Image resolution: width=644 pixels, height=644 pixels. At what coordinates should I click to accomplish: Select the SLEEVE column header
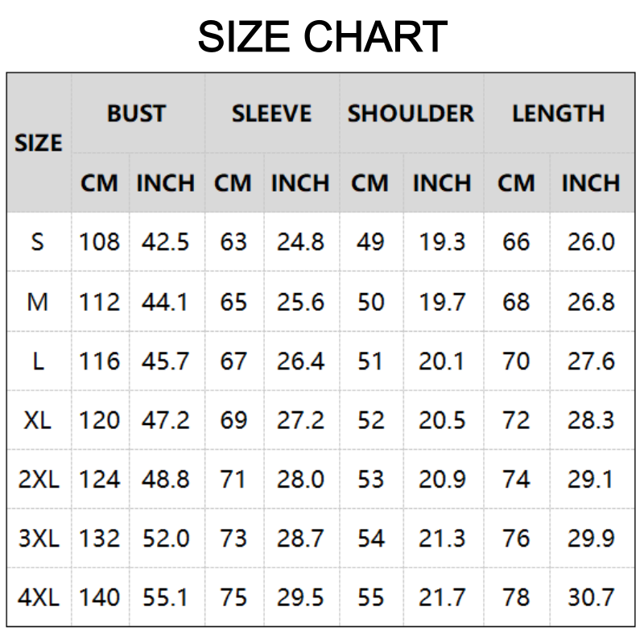[x=272, y=114]
